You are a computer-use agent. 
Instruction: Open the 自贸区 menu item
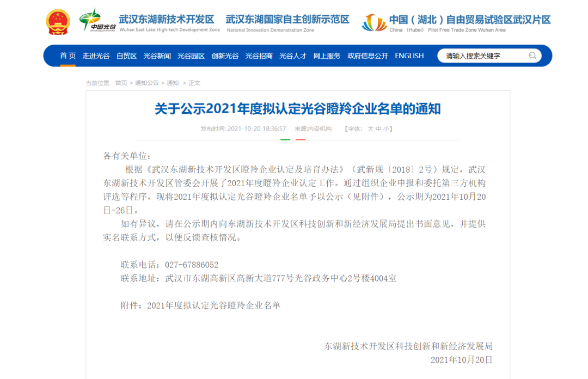(126, 56)
